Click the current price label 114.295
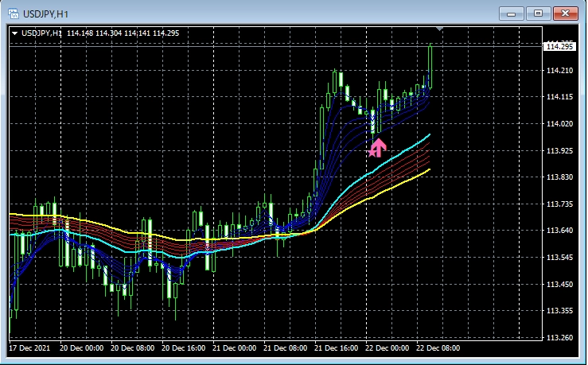This screenshot has width=588, height=365. pyautogui.click(x=559, y=47)
